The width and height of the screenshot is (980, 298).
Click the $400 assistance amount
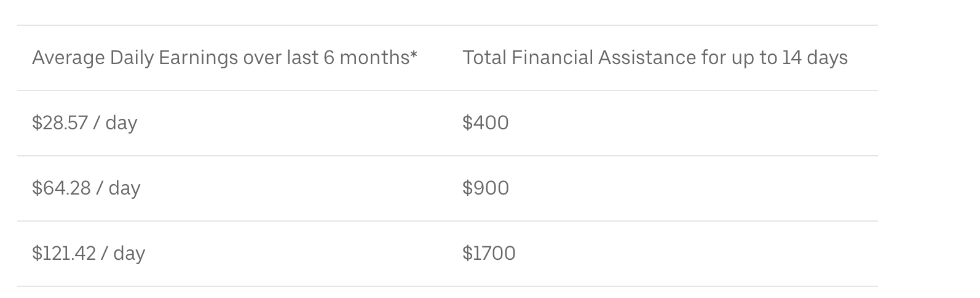point(486,123)
